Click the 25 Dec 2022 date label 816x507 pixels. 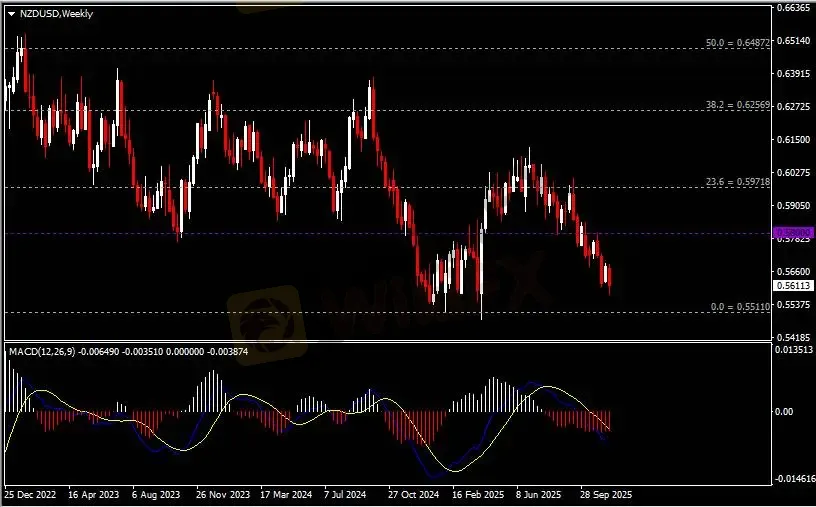click(31, 495)
